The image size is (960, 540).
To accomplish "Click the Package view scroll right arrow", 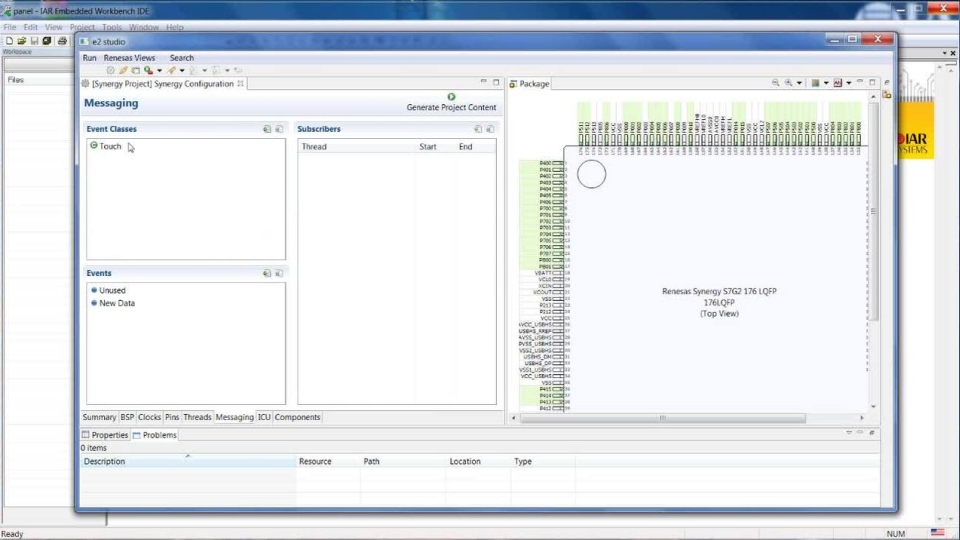I will 862,418.
